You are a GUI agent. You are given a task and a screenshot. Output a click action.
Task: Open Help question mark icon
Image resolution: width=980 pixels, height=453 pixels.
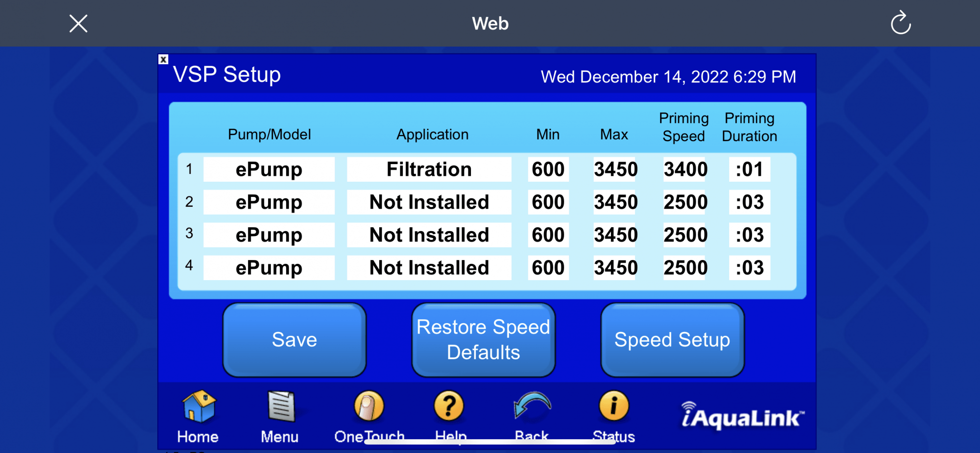pos(449,406)
